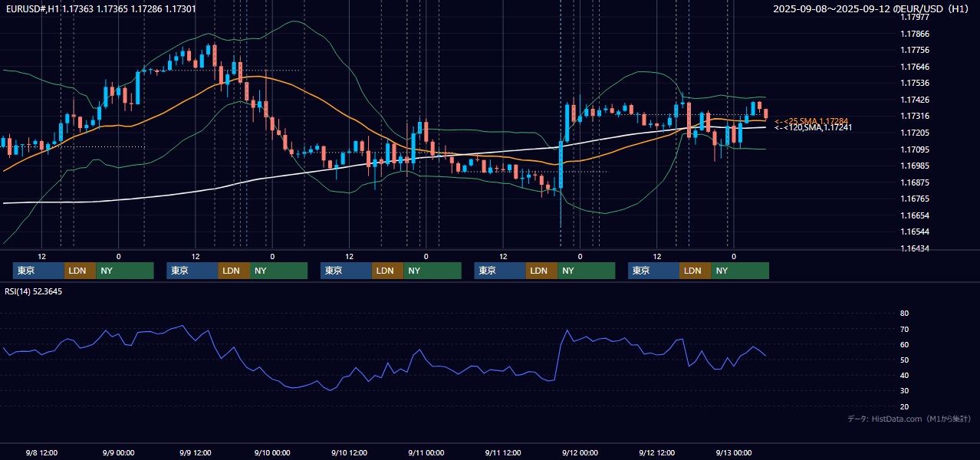This screenshot has width=980, height=460.
Task: Click the 9/8 12:00 date label
Action: click(x=41, y=452)
